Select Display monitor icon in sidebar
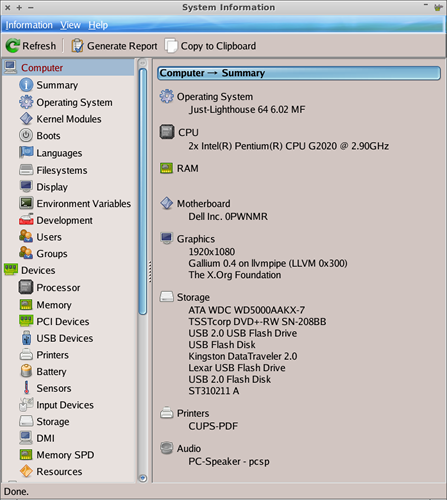 26,186
